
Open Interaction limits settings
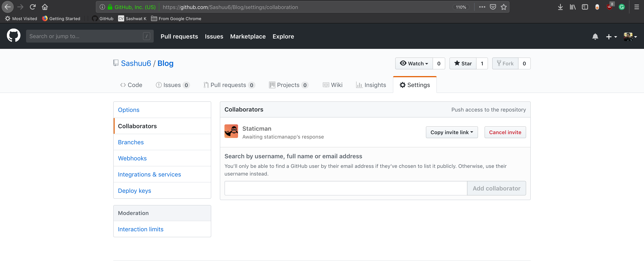pyautogui.click(x=162, y=229)
